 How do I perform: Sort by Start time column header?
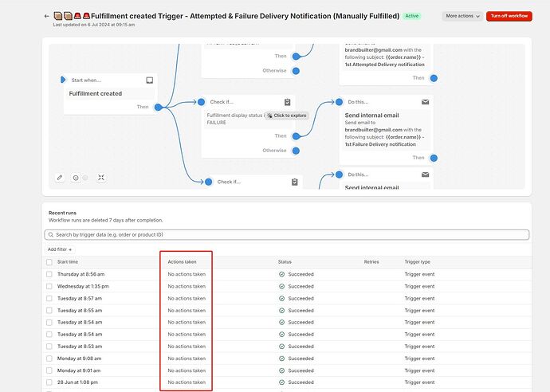click(x=68, y=262)
